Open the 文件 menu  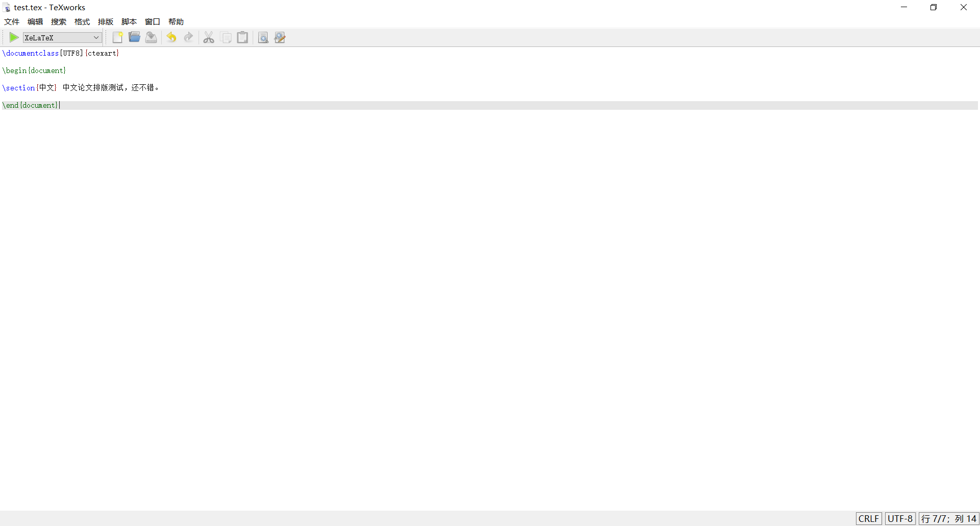12,21
